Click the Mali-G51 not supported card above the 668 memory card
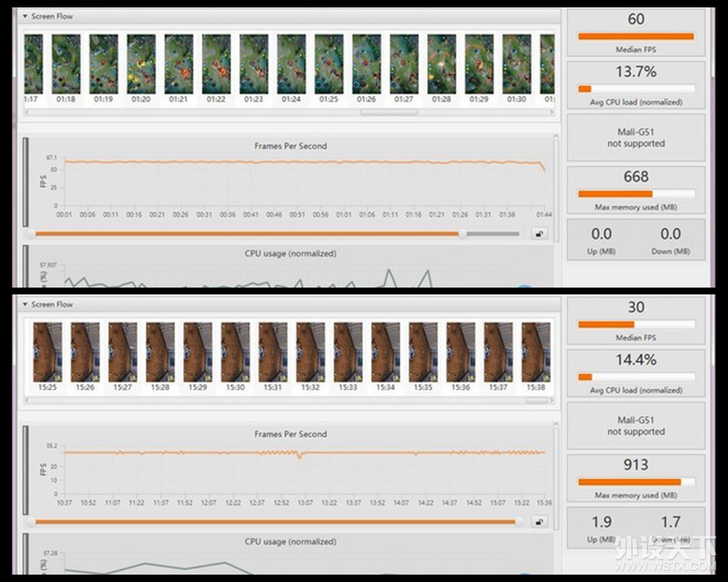728x582 pixels. (636, 138)
